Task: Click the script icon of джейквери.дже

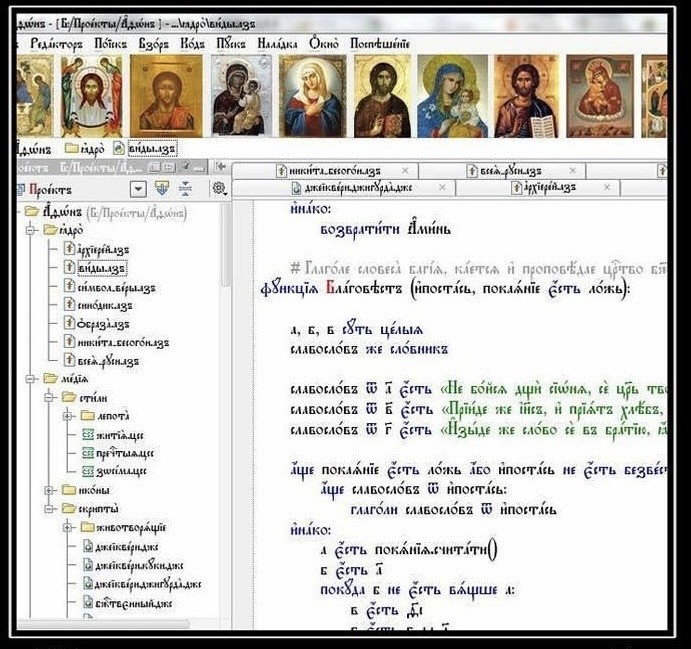Action: (88, 547)
